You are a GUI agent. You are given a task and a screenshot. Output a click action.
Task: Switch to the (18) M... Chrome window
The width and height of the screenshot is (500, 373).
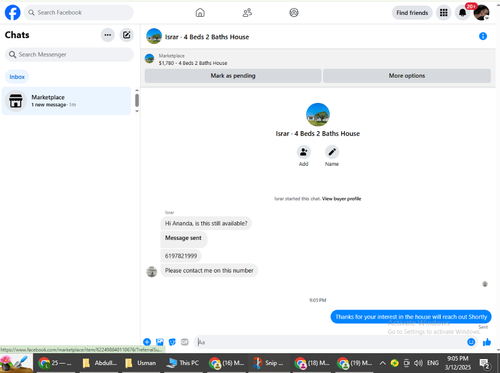(312, 363)
